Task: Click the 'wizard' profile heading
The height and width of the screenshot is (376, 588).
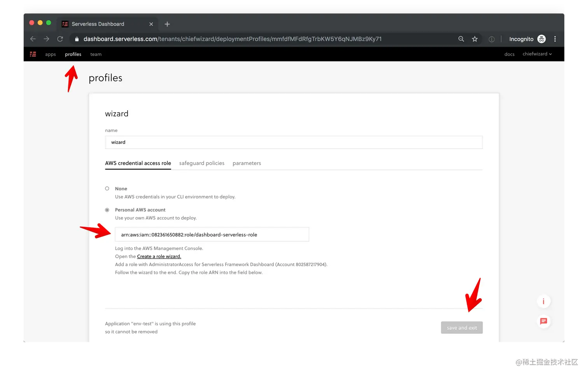Action: [x=117, y=114]
